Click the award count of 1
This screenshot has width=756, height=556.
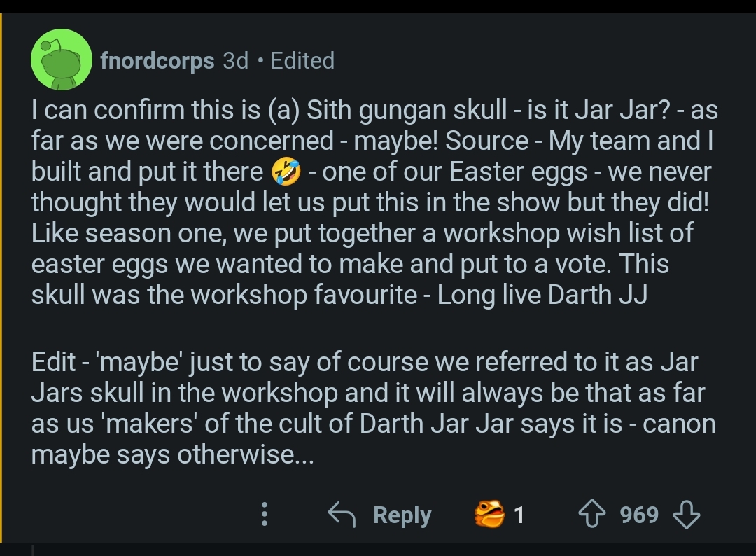click(x=519, y=515)
